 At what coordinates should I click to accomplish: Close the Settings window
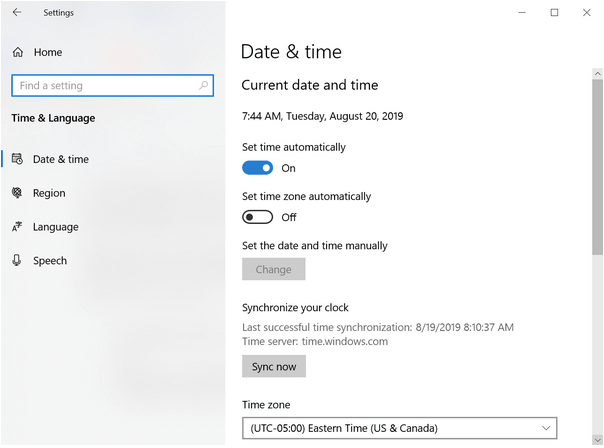tap(587, 13)
